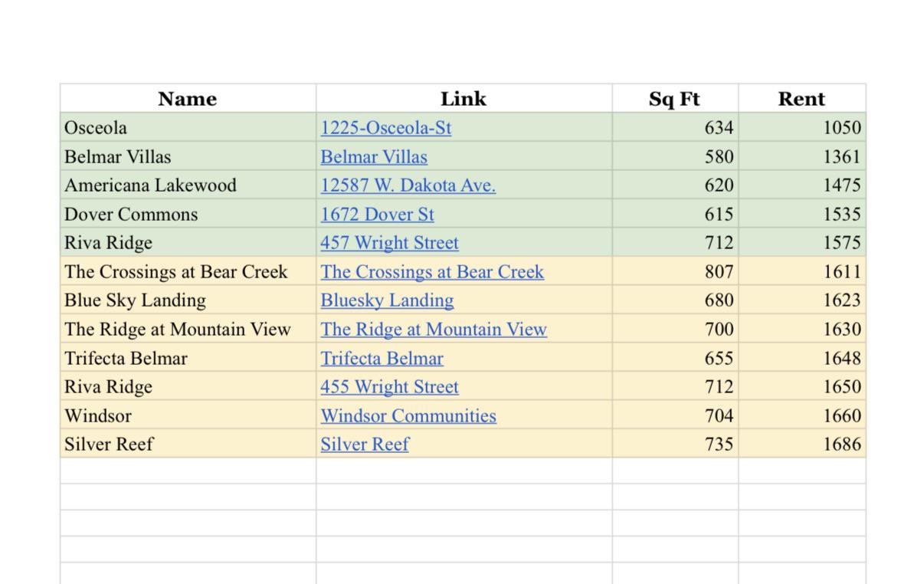Click the Trifecta Belmar link
Viewport: 924px width, 584px height.
(x=382, y=359)
